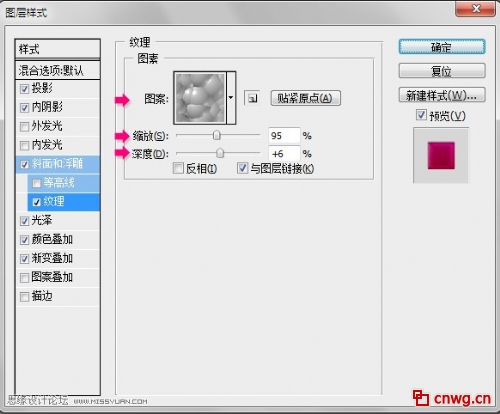Toggle the 渐变叠加 gradient overlay checkbox

click(24, 259)
